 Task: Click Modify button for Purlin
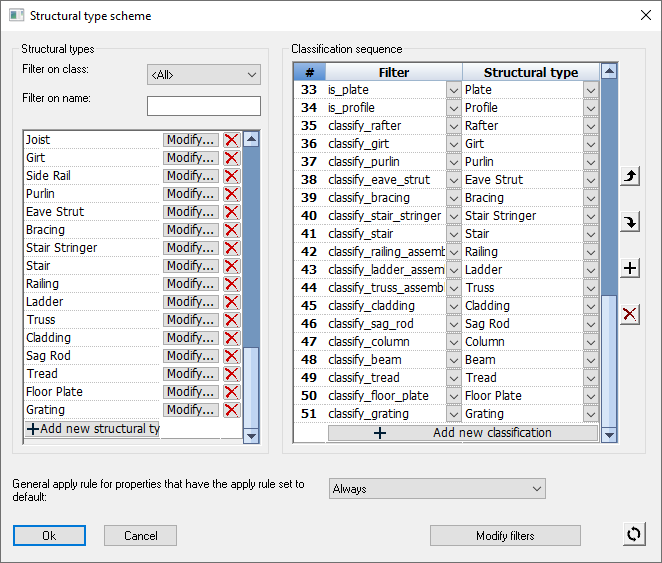point(190,194)
